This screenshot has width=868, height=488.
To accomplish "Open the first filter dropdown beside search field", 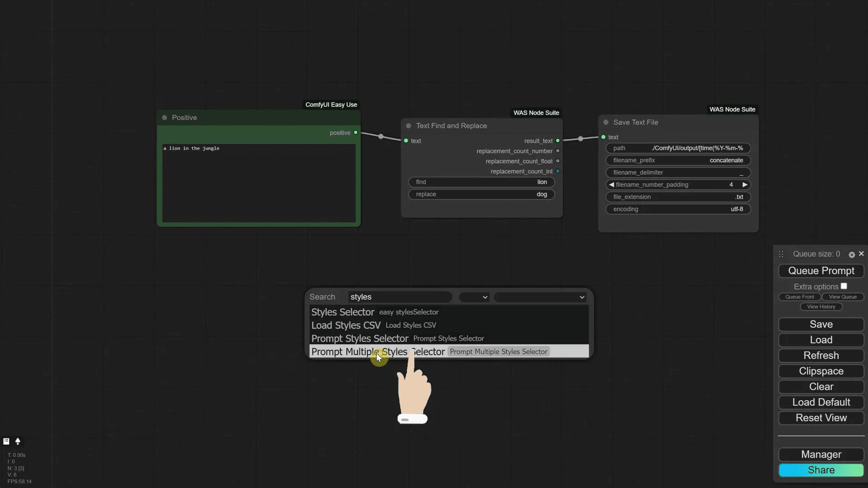I will (x=474, y=297).
